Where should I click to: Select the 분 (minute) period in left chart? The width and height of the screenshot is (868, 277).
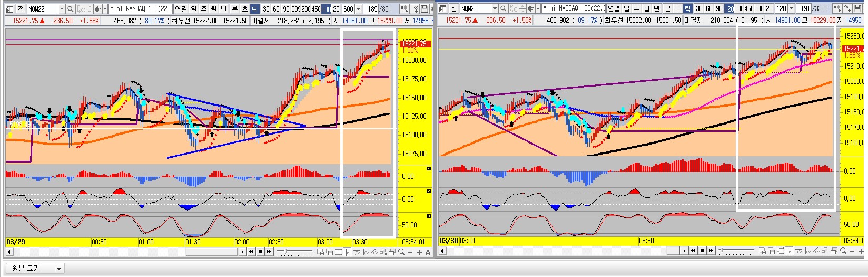(x=235, y=9)
